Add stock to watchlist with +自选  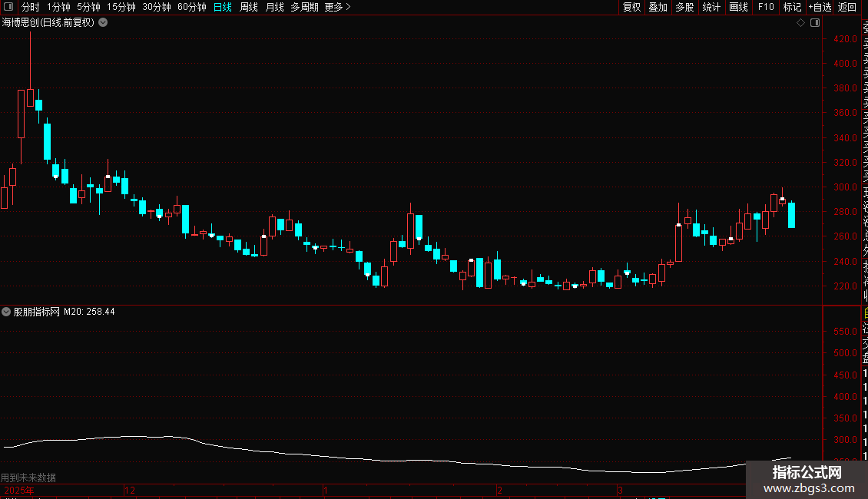pyautogui.click(x=820, y=7)
